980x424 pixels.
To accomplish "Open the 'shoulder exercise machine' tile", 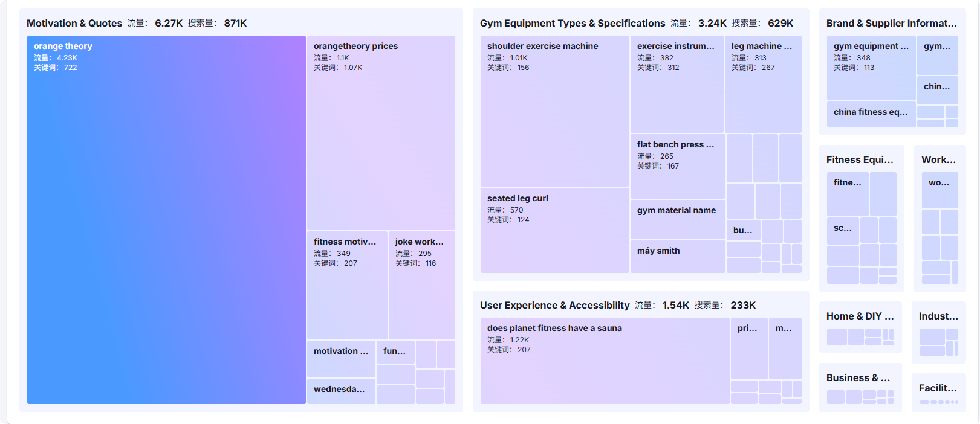I will 554,111.
